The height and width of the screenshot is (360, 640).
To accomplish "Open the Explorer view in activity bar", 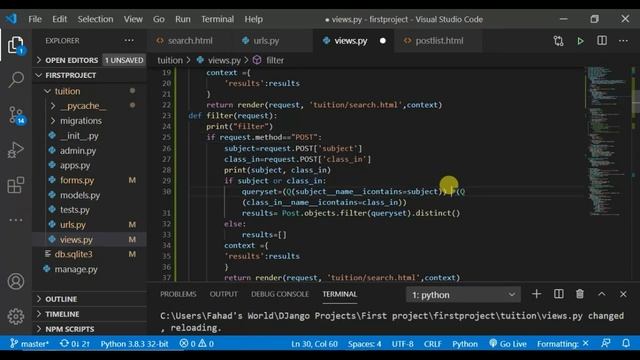I will (16, 44).
